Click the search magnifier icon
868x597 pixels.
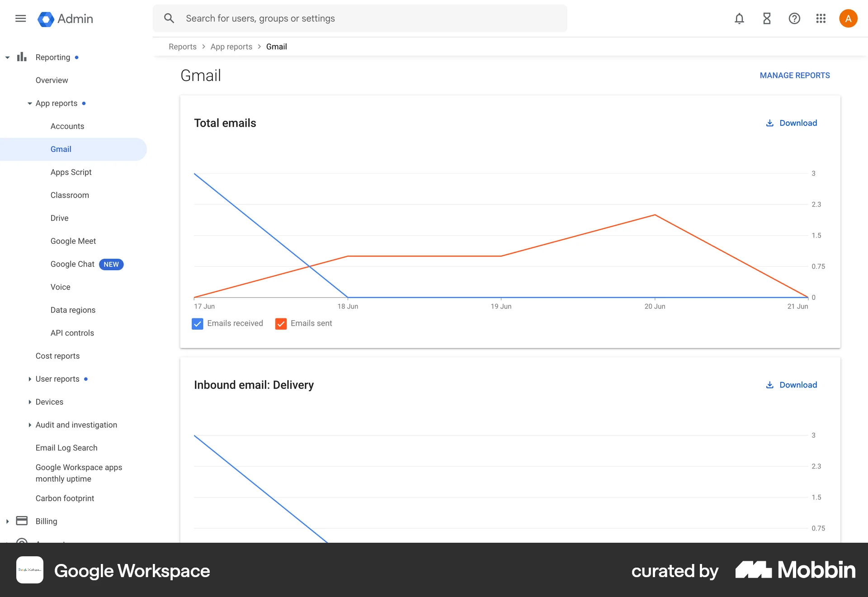[x=169, y=18]
